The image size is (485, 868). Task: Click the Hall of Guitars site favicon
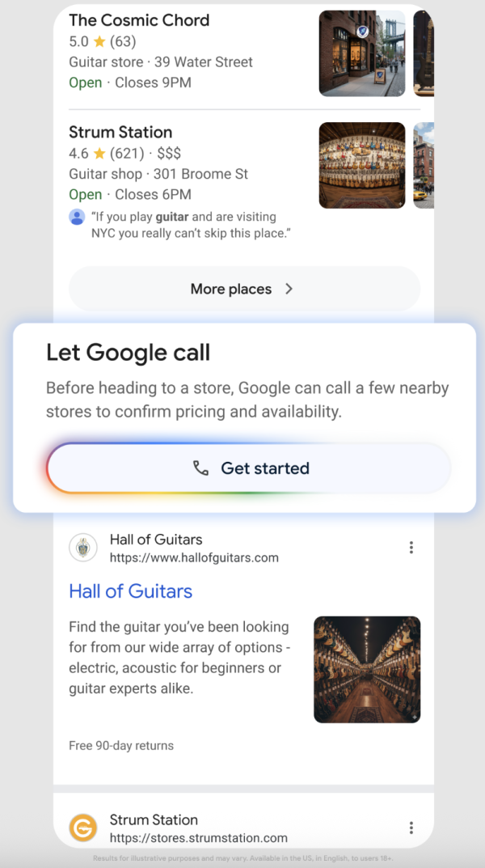pyautogui.click(x=83, y=548)
